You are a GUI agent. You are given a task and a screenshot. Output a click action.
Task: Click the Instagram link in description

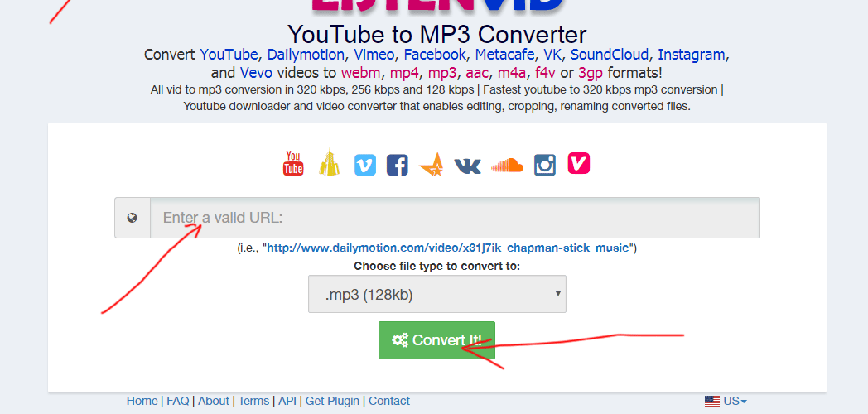pos(692,55)
